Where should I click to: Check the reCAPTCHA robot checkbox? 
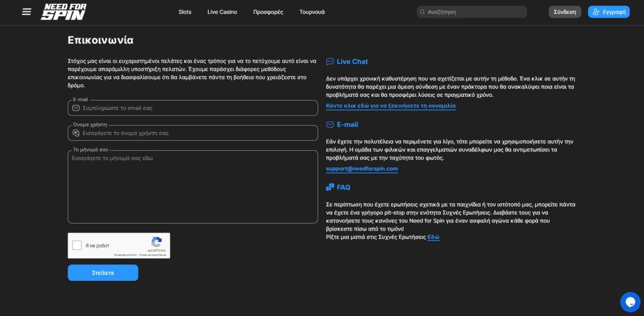(77, 246)
